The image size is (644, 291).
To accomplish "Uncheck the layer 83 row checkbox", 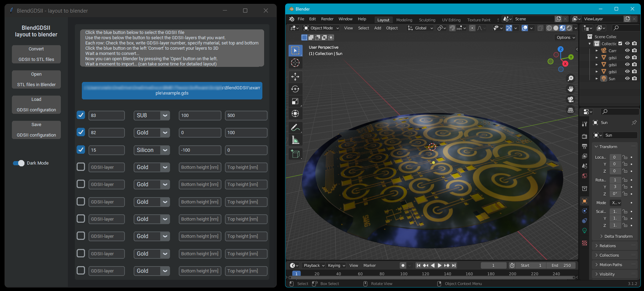I will pos(81,115).
